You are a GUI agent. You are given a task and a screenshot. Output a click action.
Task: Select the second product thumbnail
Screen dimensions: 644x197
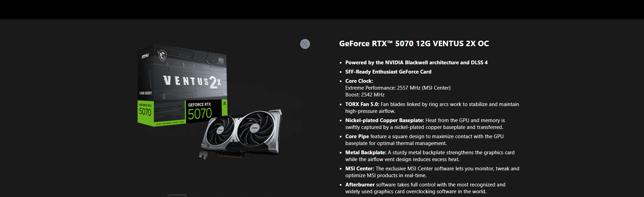click(201, 196)
